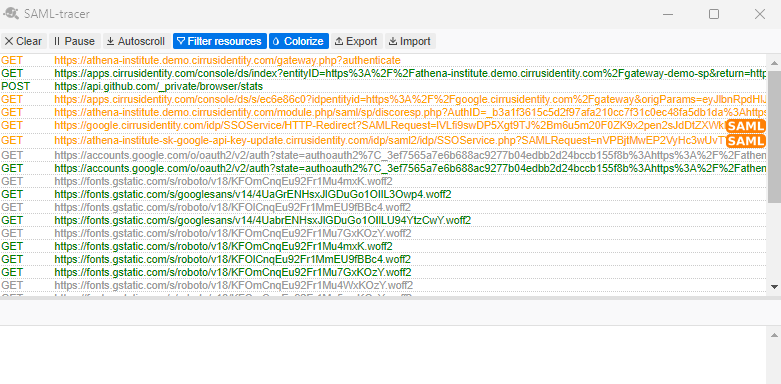Toggle Autoscroll in the toolbar
781x384 pixels.
point(136,41)
